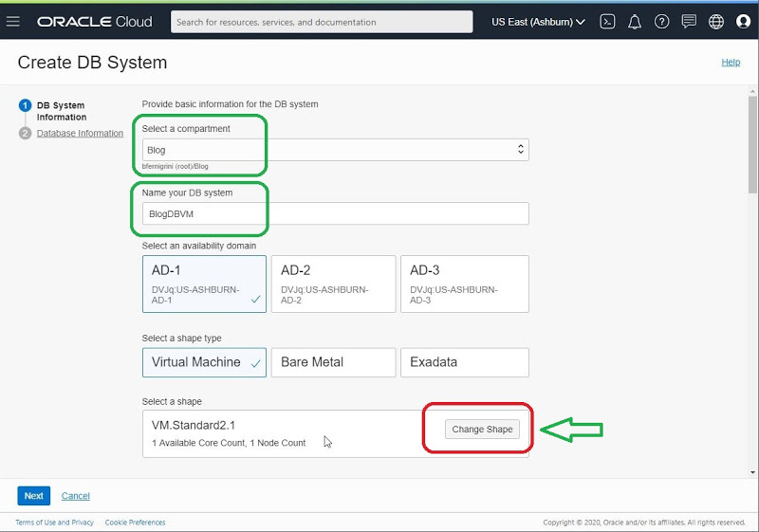Click the Next button
This screenshot has height=532, width=759.
point(34,496)
